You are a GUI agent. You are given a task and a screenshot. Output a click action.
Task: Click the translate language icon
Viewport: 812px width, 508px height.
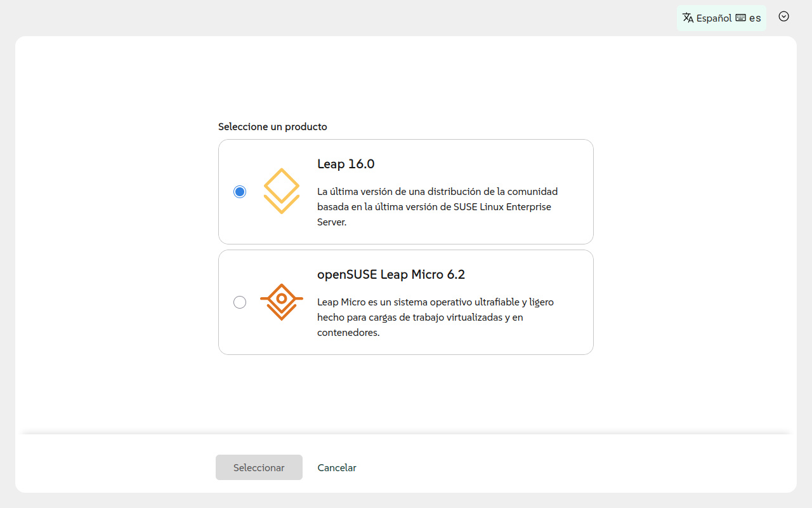[x=688, y=18]
